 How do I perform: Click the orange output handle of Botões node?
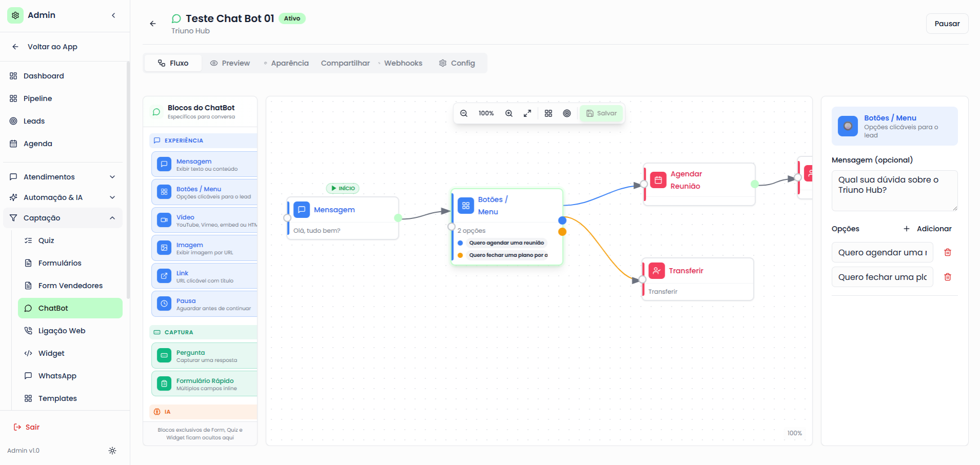(563, 232)
